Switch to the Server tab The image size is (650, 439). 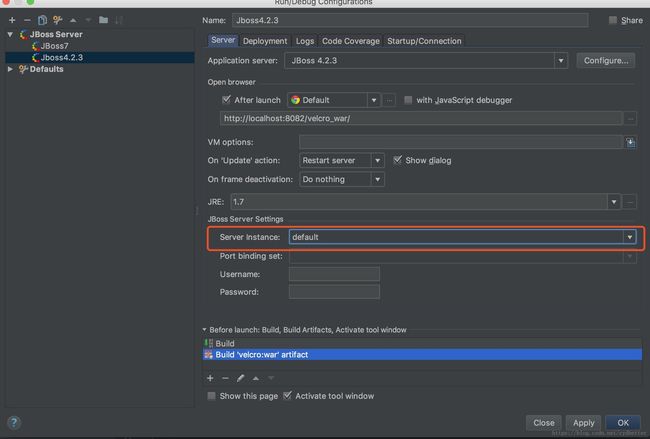pos(223,40)
